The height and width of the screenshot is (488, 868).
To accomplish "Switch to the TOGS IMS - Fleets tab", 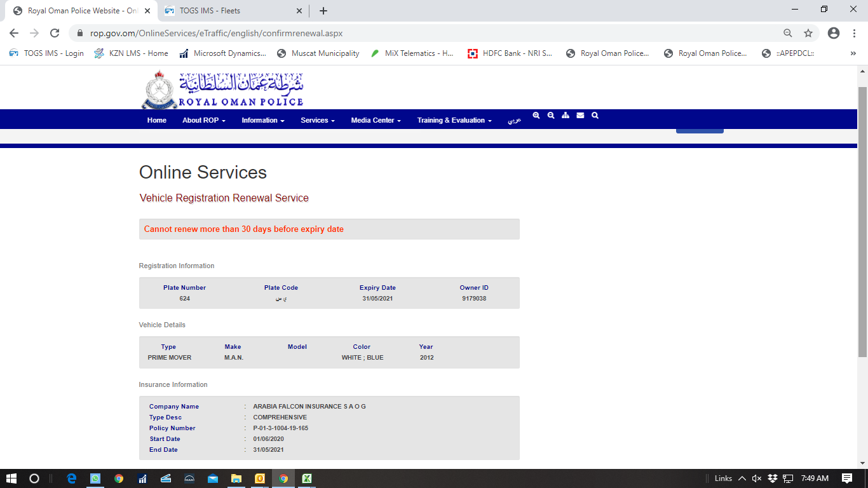I will pyautogui.click(x=229, y=11).
